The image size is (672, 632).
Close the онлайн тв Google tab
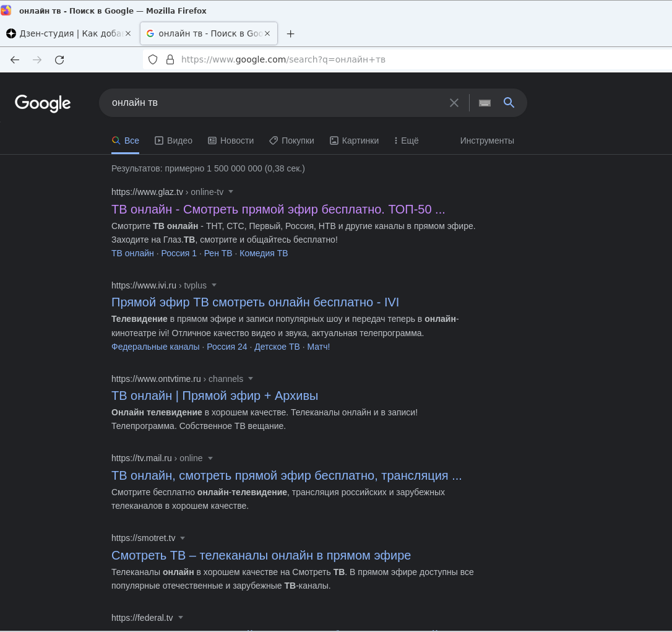click(267, 33)
